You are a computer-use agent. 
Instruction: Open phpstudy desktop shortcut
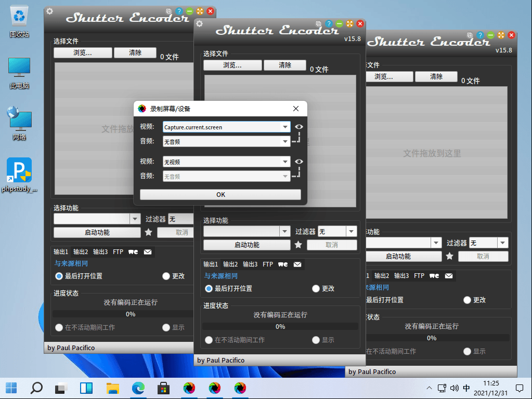point(19,175)
